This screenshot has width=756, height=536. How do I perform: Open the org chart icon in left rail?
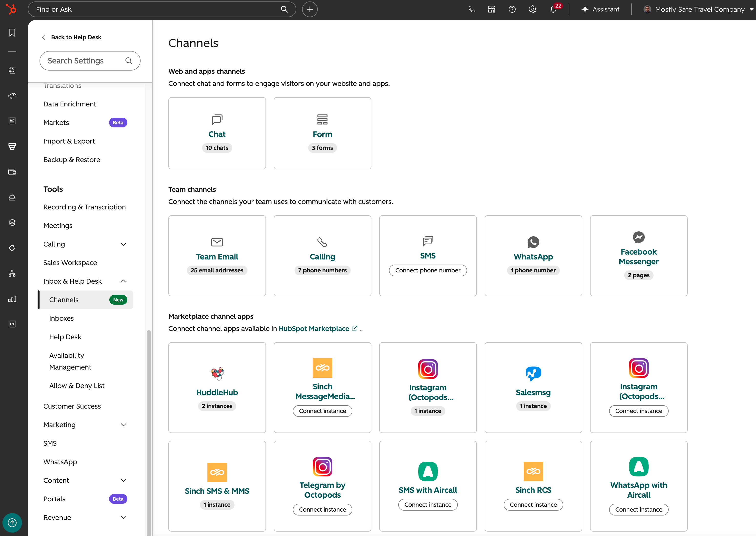[x=12, y=273]
